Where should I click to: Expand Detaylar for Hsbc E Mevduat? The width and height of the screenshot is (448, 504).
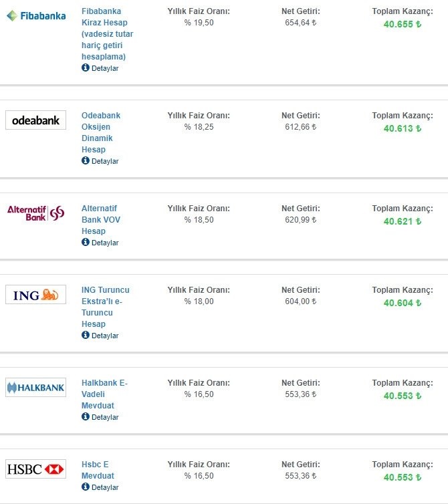coord(105,487)
